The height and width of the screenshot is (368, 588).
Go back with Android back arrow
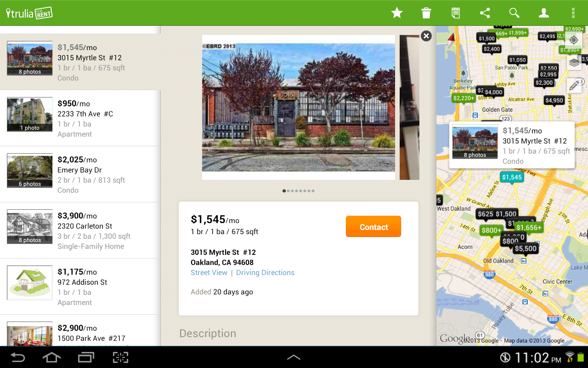point(18,357)
